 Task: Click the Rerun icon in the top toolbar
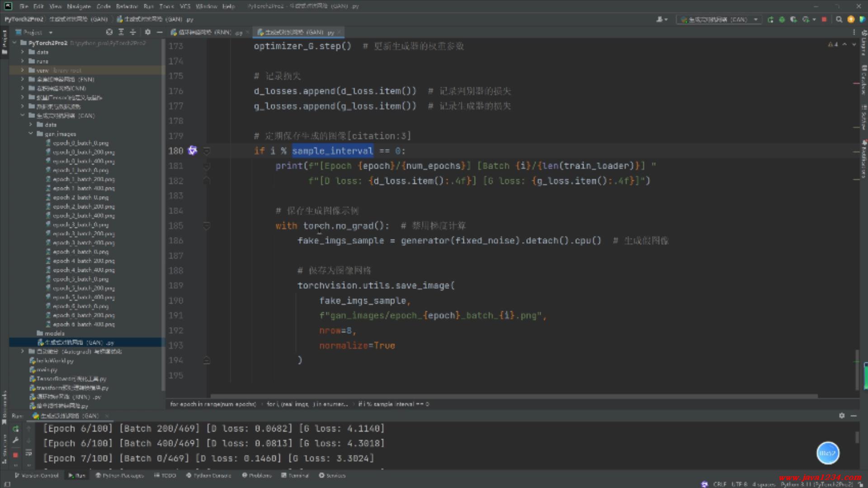coord(770,19)
